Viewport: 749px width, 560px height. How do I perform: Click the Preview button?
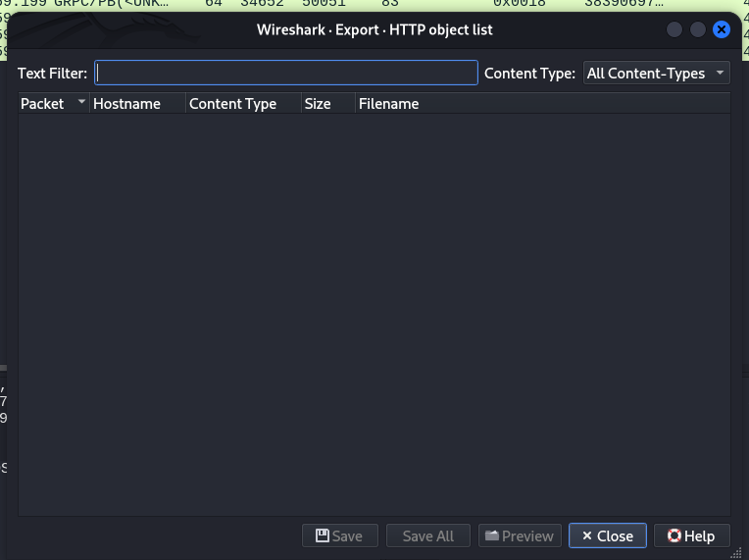coord(520,535)
